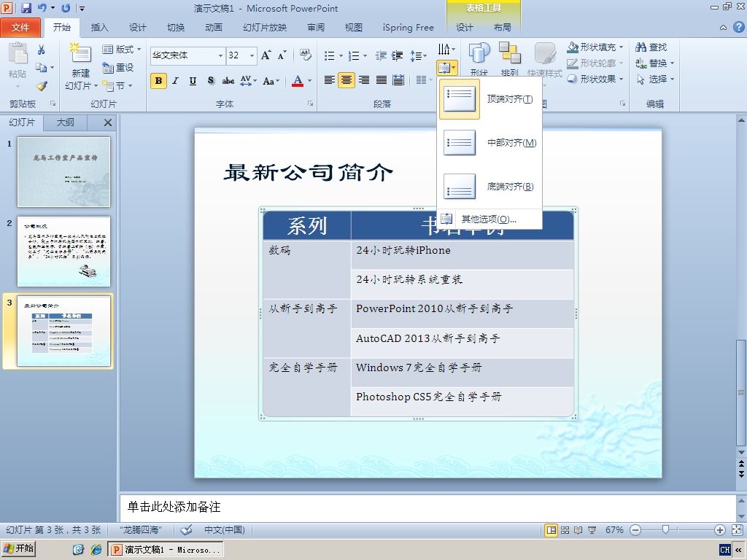Switch to the 插入 Insert tab
Image resolution: width=747 pixels, height=560 pixels.
99,28
